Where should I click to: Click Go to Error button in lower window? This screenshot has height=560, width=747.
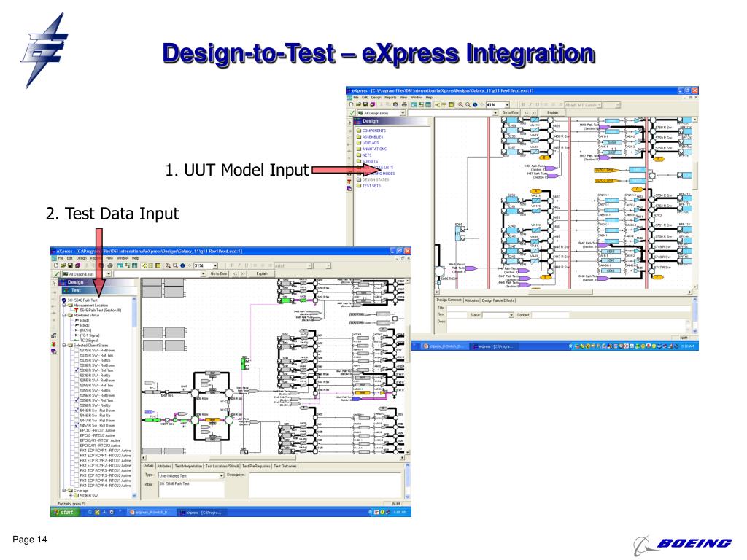219,274
